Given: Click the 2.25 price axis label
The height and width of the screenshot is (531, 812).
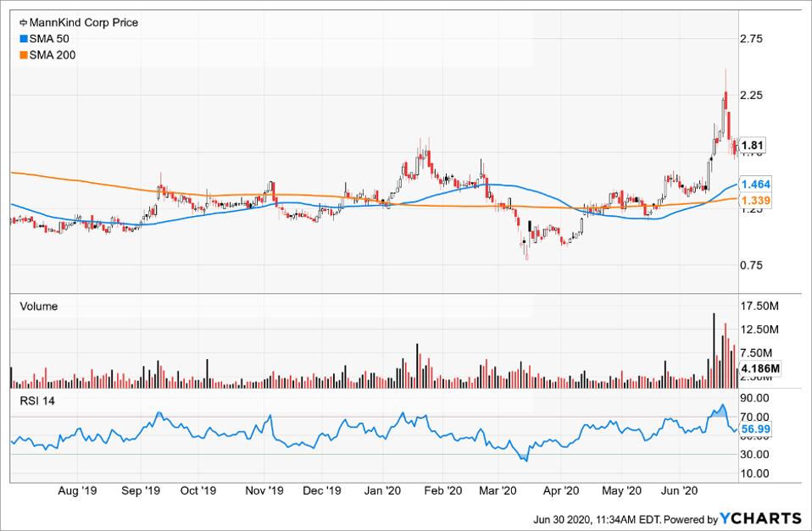Looking at the screenshot, I should point(752,95).
